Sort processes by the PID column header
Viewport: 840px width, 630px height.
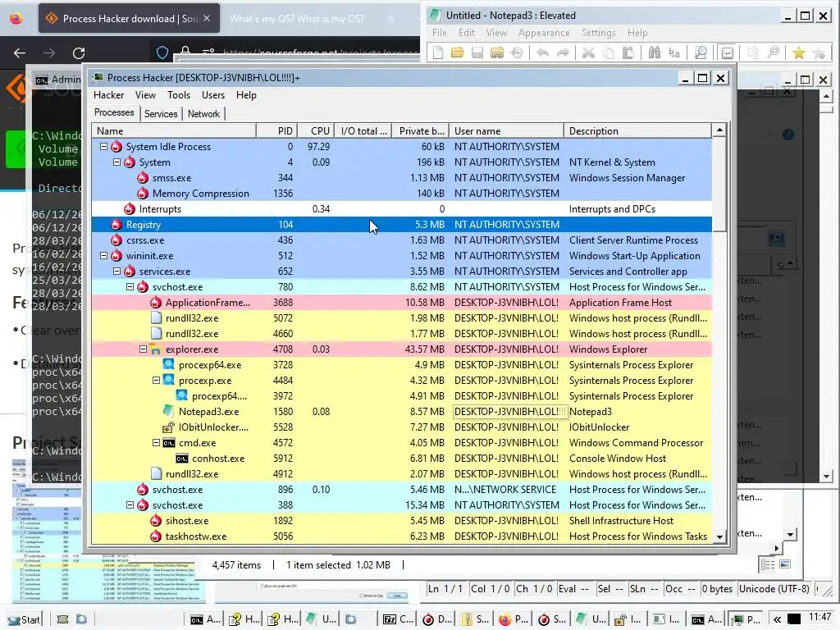tap(276, 130)
